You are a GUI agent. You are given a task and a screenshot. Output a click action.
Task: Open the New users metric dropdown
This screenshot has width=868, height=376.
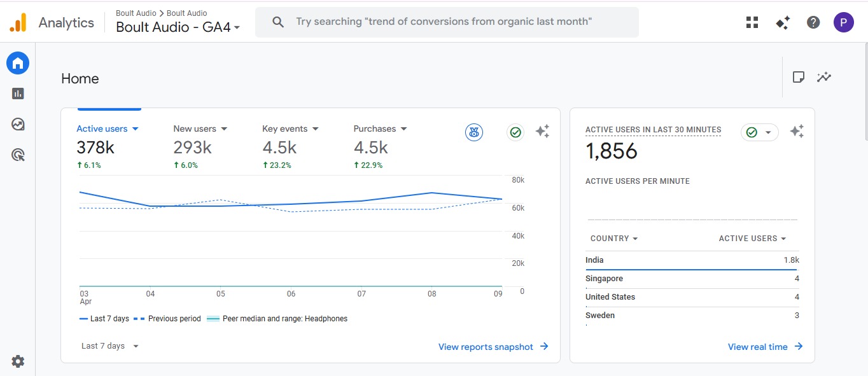coord(200,129)
